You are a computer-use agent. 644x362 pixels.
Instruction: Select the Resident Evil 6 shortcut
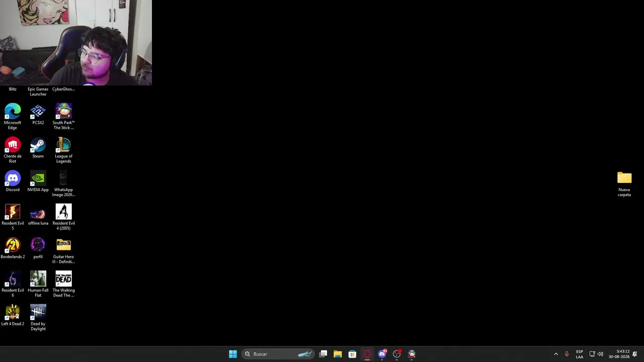coord(13,284)
